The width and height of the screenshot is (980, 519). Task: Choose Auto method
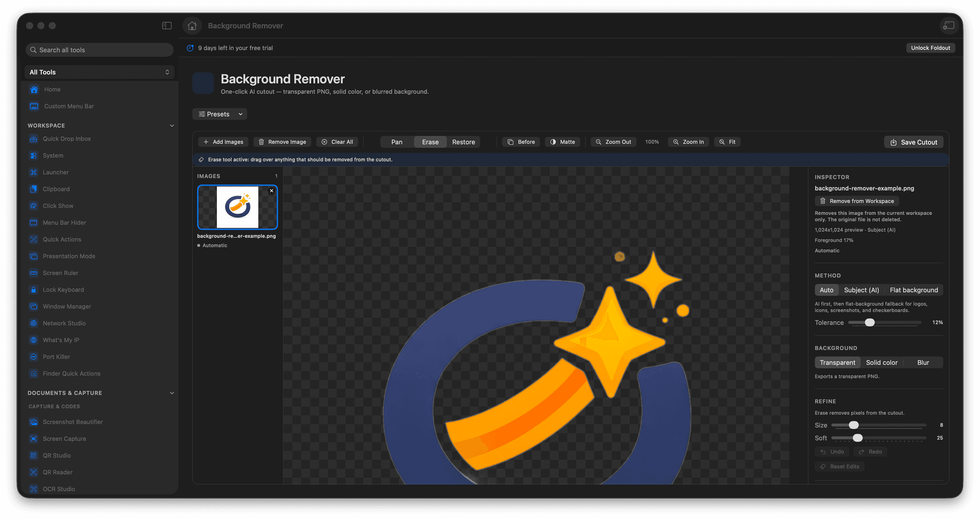826,290
